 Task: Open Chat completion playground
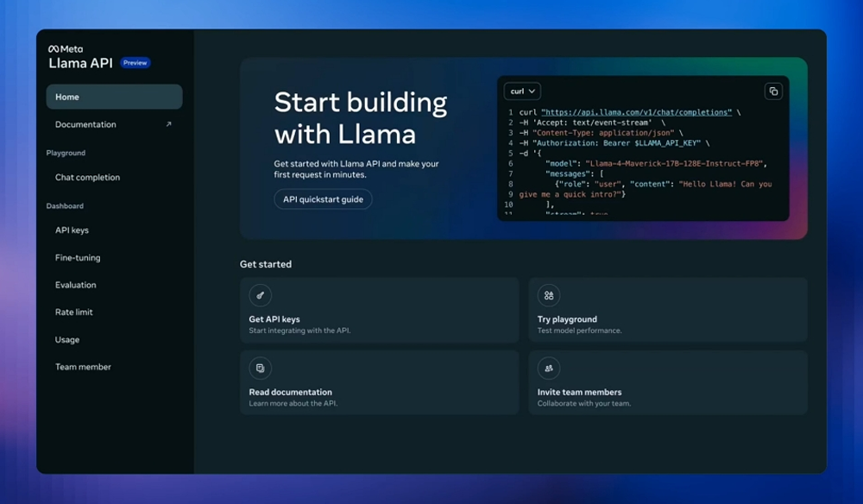[88, 178]
